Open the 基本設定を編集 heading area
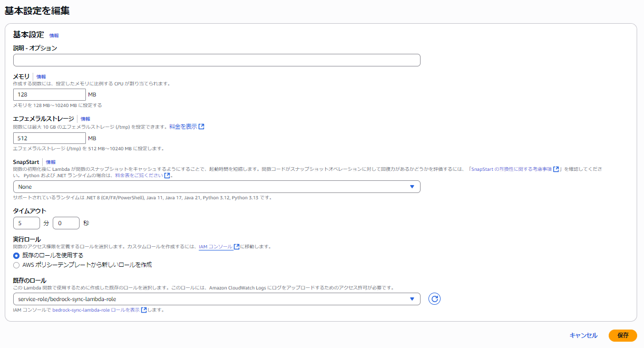644x348 pixels. 36,9
